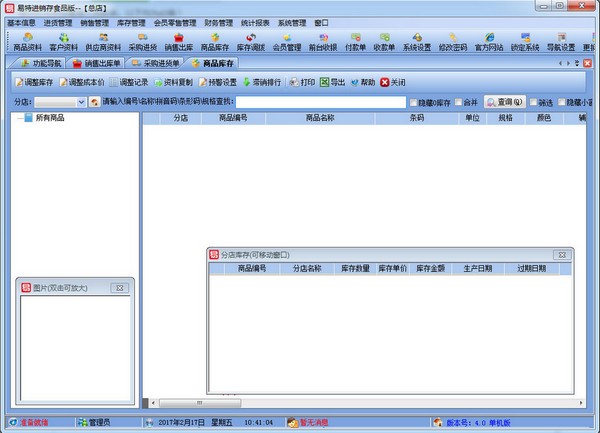
Task: Open 销售出库 from the main toolbar
Action: (x=180, y=41)
